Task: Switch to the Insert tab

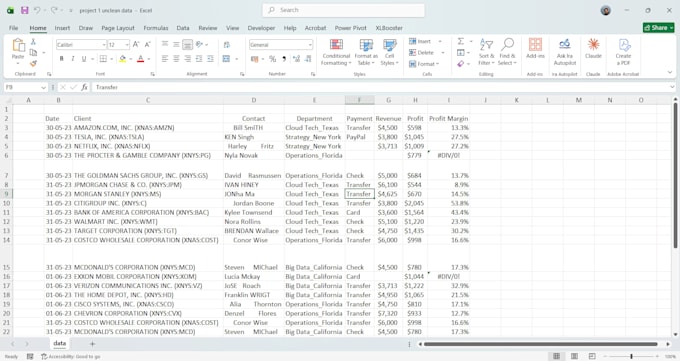Action: pos(62,28)
